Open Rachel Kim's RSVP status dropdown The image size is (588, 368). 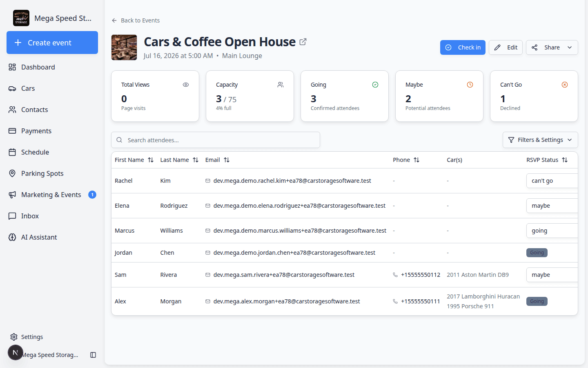click(552, 181)
